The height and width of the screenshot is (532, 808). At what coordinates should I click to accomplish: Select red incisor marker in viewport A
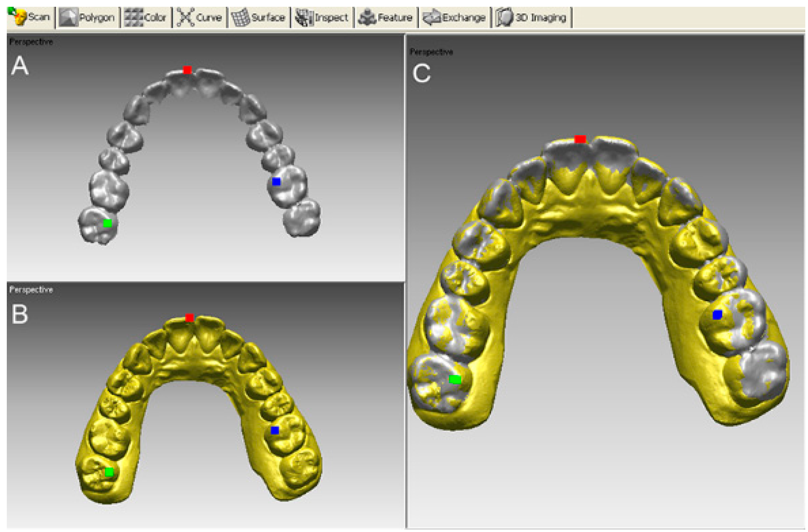pos(187,70)
